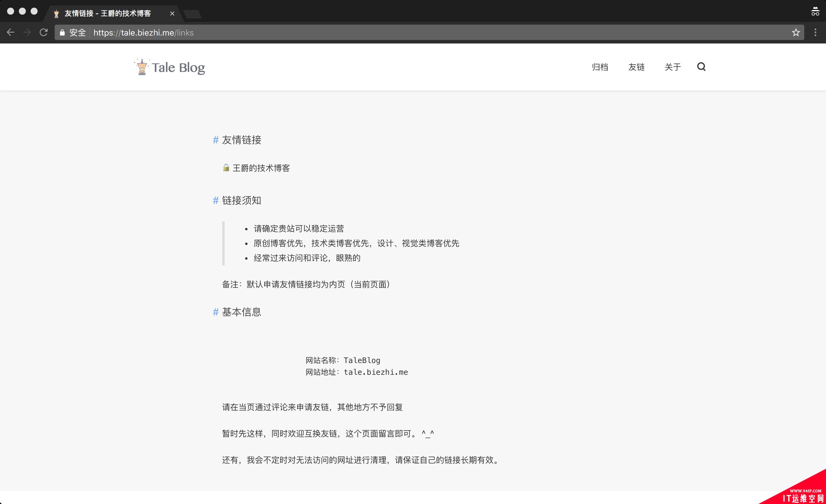Click the 安全 label in the address bar

pyautogui.click(x=77, y=33)
